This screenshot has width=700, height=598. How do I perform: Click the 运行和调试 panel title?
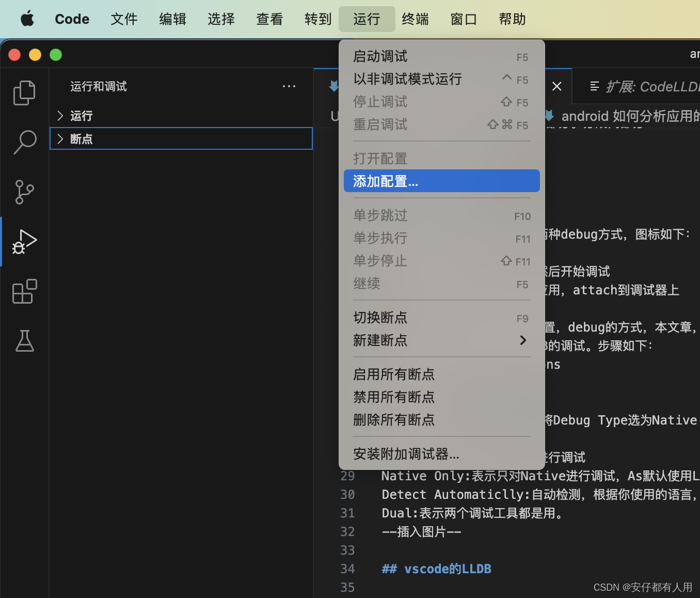click(x=99, y=86)
